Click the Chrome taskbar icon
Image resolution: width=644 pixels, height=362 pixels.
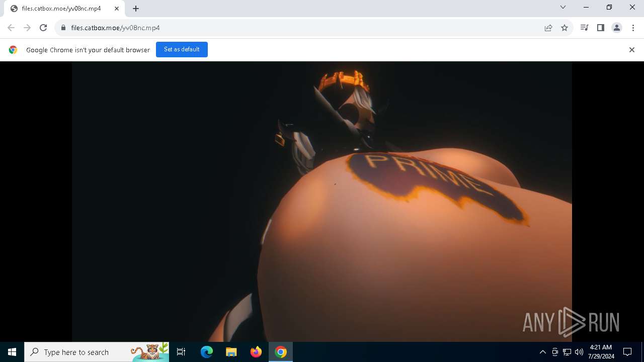(281, 352)
